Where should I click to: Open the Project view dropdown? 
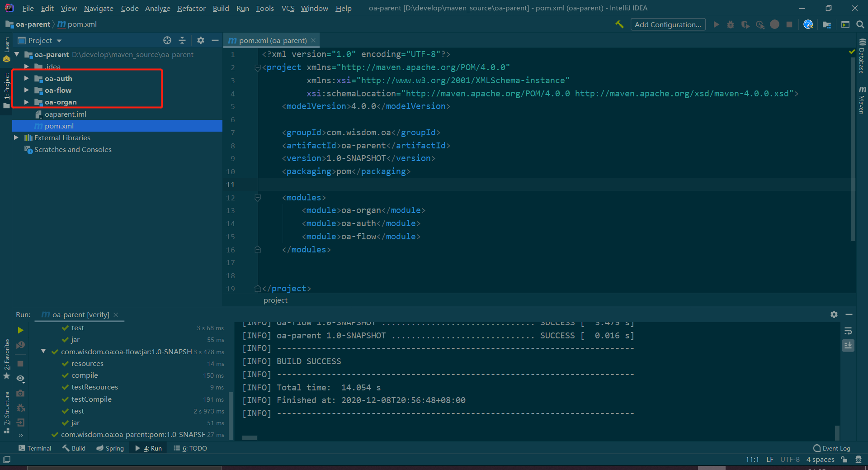point(40,40)
